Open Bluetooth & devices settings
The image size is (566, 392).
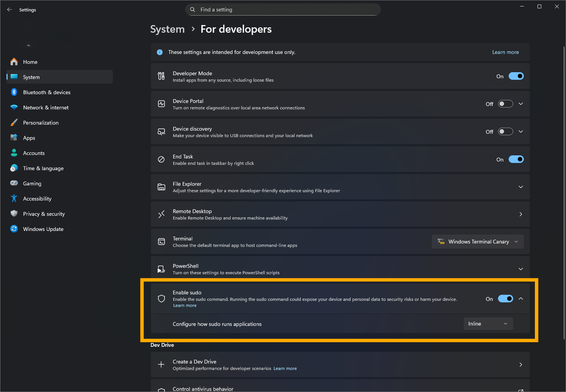pyautogui.click(x=14, y=92)
